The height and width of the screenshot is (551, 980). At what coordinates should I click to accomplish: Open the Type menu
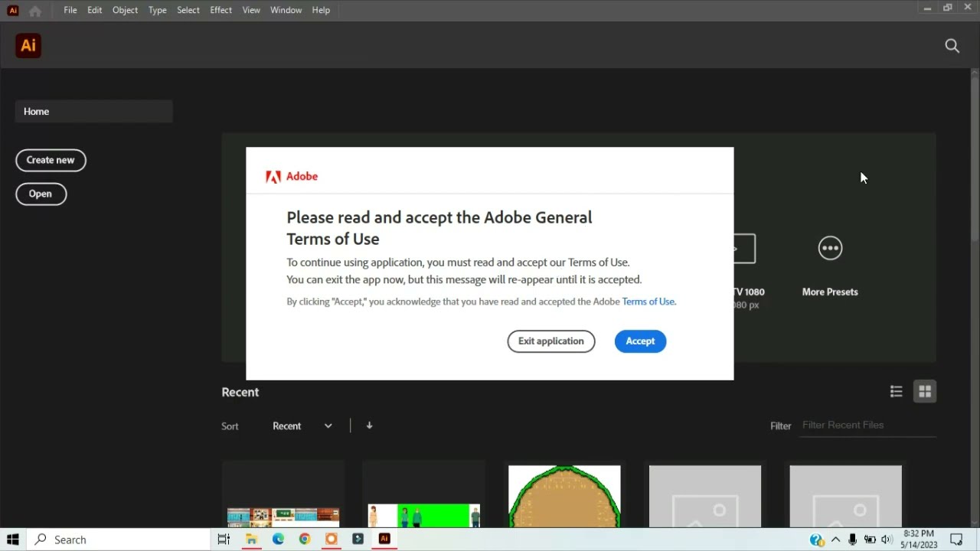(158, 11)
